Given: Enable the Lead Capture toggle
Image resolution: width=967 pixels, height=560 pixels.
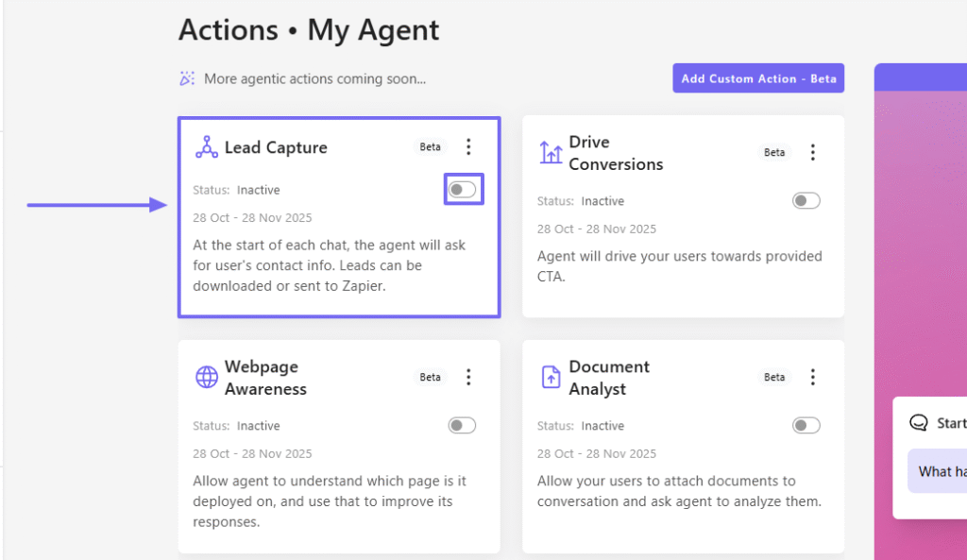Looking at the screenshot, I should coord(463,190).
